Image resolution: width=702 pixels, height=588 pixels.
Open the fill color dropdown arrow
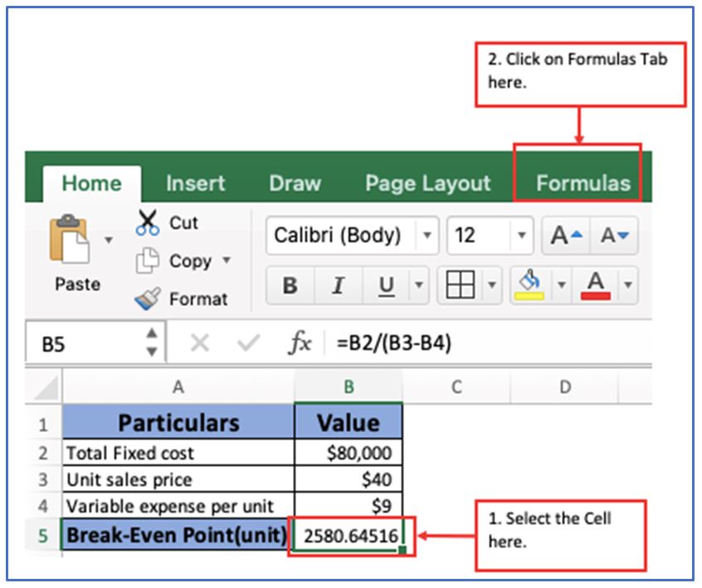pos(562,284)
